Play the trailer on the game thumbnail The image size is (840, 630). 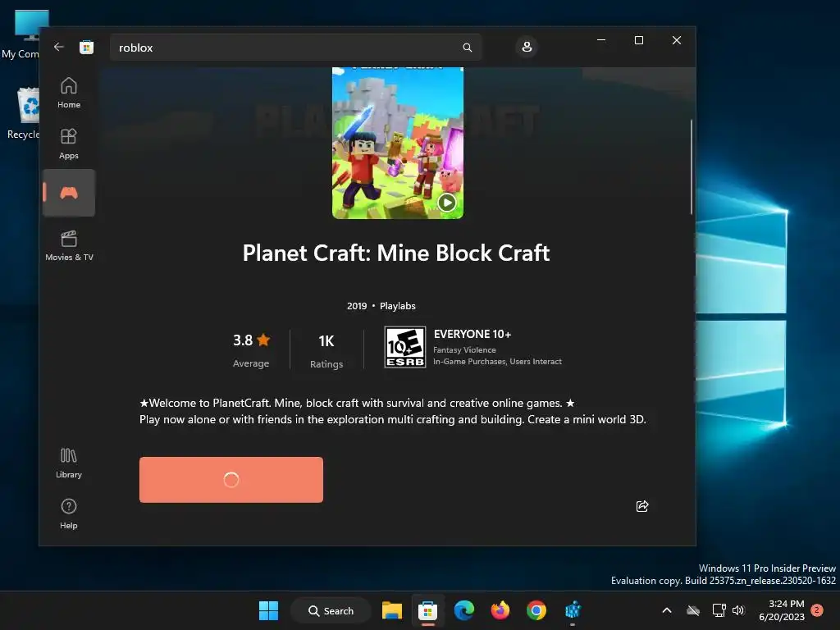click(447, 203)
